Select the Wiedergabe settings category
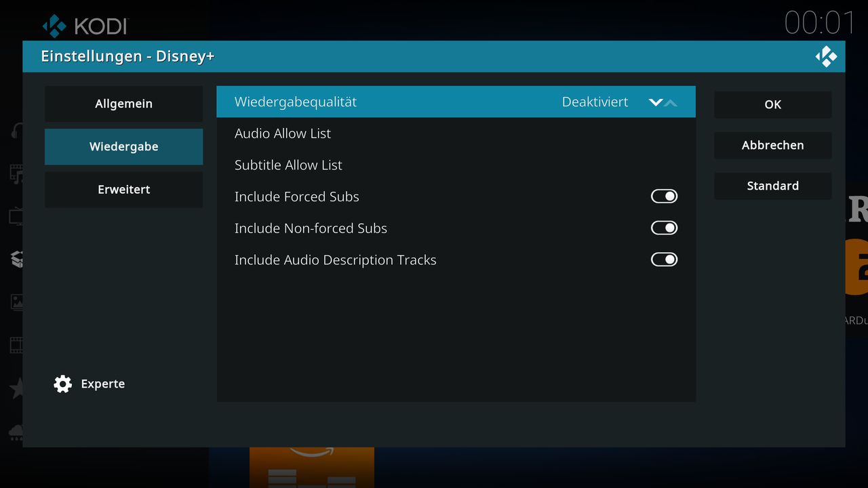The height and width of the screenshot is (488, 868). coord(123,146)
